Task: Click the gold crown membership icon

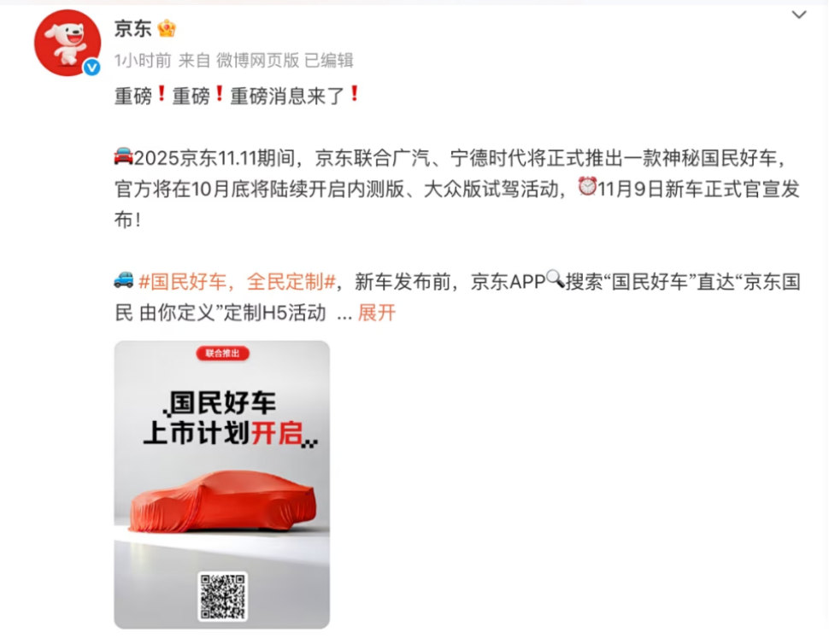Action: tap(167, 28)
